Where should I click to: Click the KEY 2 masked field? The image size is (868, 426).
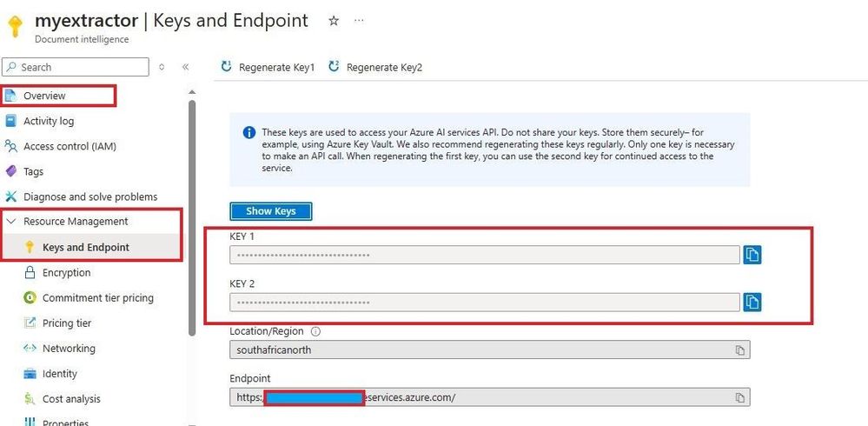[485, 303]
